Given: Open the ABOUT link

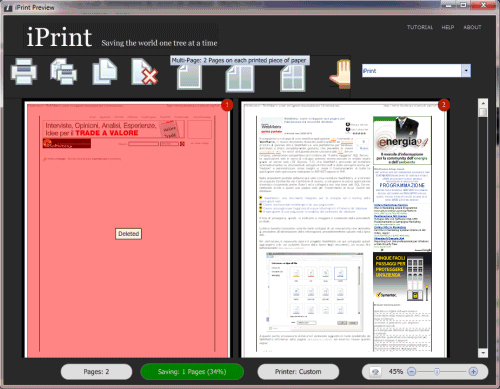Looking at the screenshot, I should pos(472,27).
